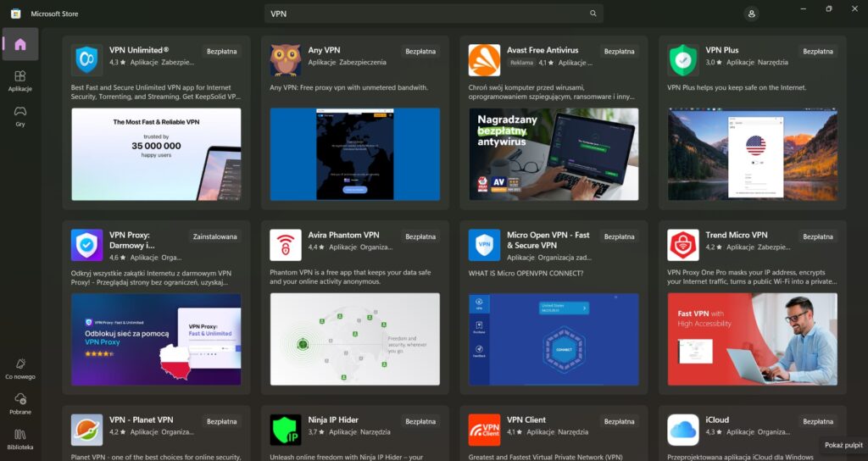The height and width of the screenshot is (461, 868).
Task: Click the Micro Open VPN icon
Action: pos(484,245)
